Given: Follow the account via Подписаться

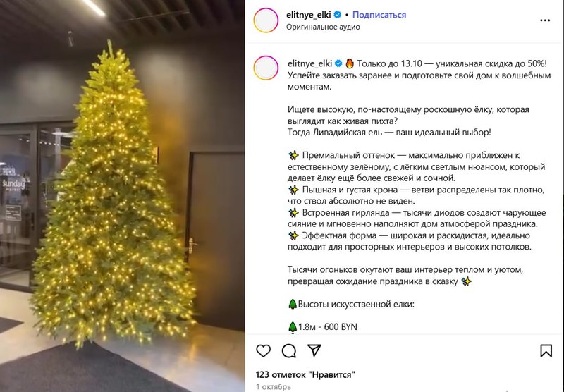Looking at the screenshot, I should click(379, 15).
